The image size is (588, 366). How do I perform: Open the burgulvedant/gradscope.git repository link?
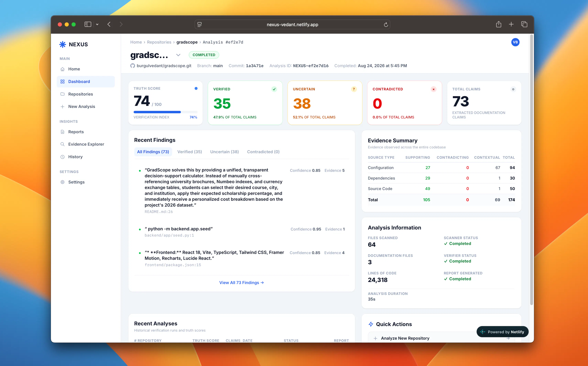click(x=164, y=66)
